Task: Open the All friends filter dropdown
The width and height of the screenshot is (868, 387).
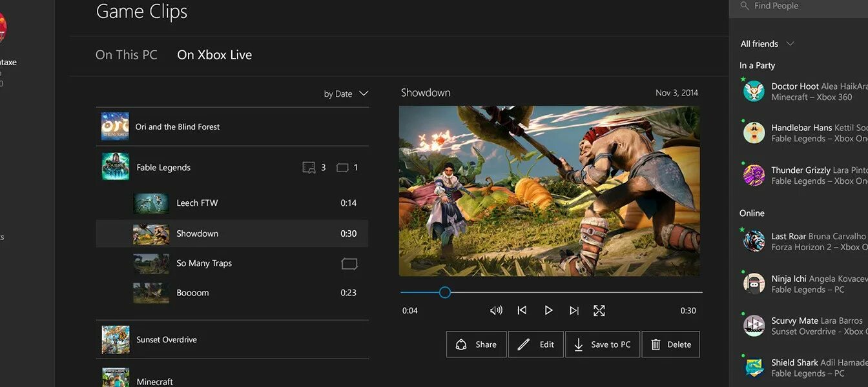Action: [x=767, y=44]
